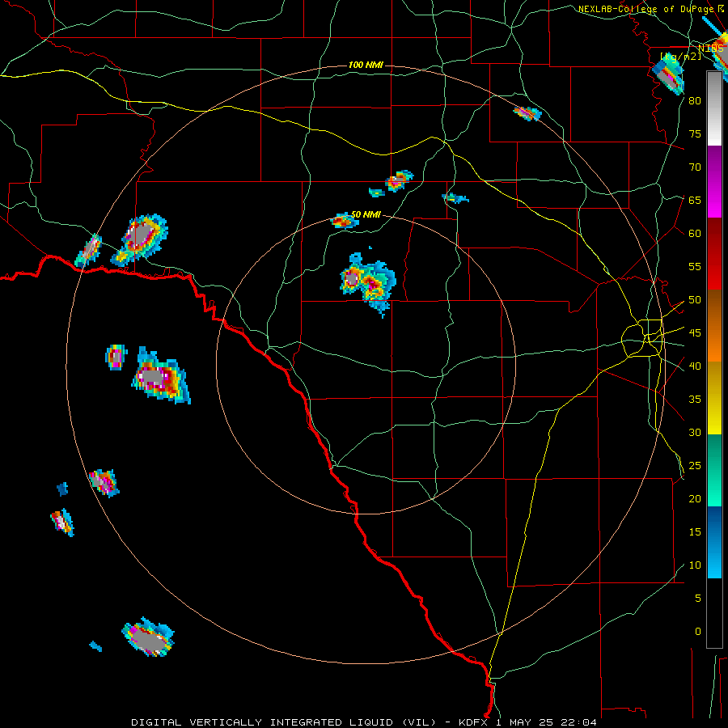
Task: Select the 10 value on the VIL scale
Action: tap(695, 565)
